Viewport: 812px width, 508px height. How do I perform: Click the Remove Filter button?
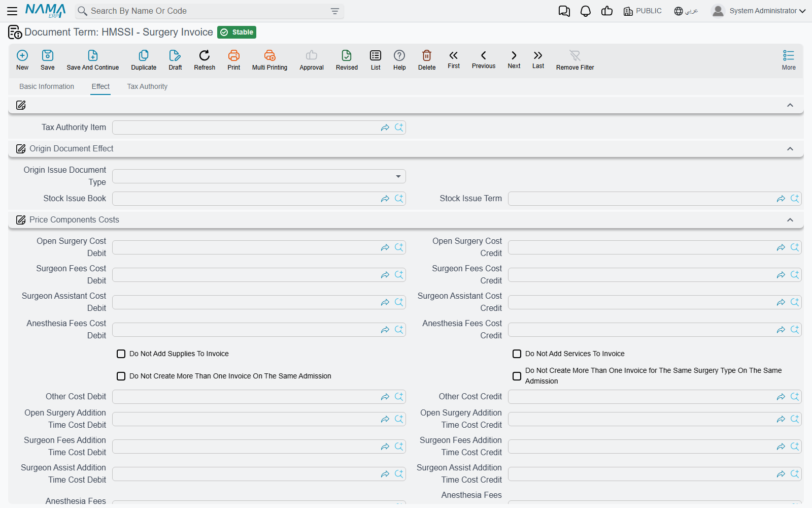point(575,60)
